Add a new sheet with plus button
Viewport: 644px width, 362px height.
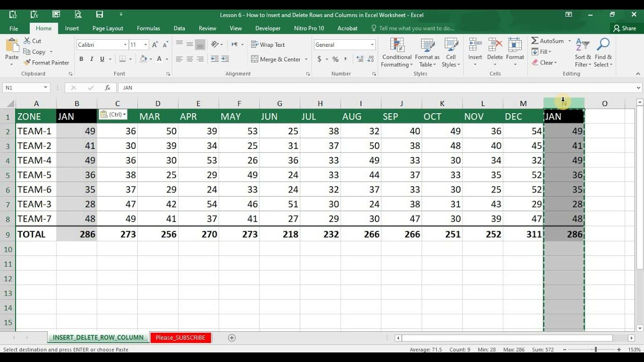(232, 338)
